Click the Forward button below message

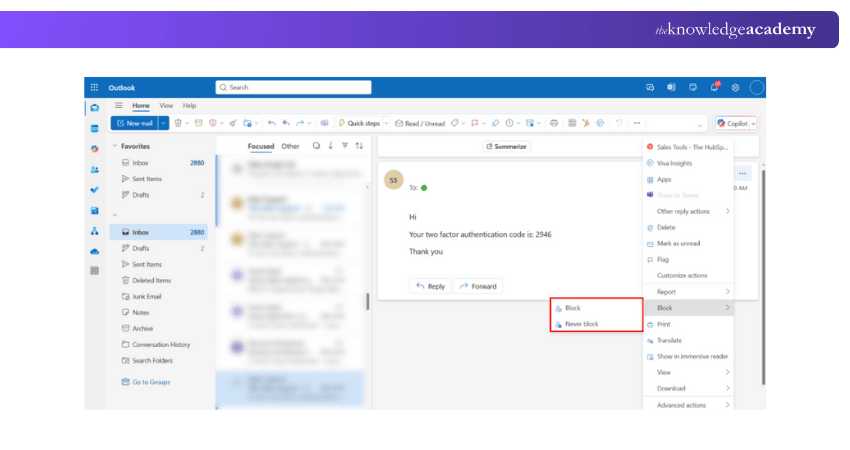click(x=478, y=286)
